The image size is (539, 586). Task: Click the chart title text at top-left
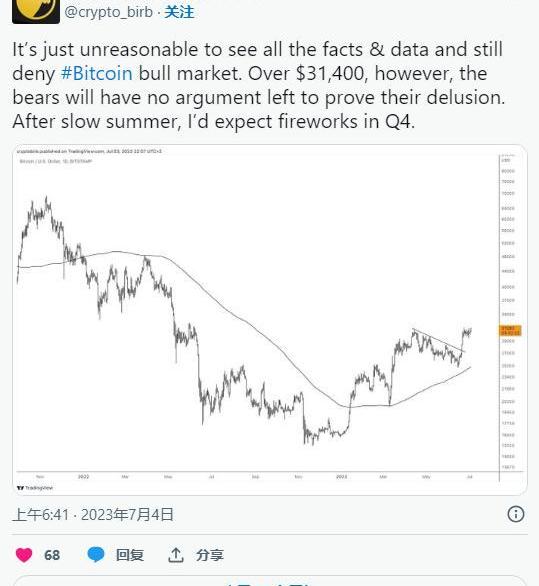[x=55, y=161]
